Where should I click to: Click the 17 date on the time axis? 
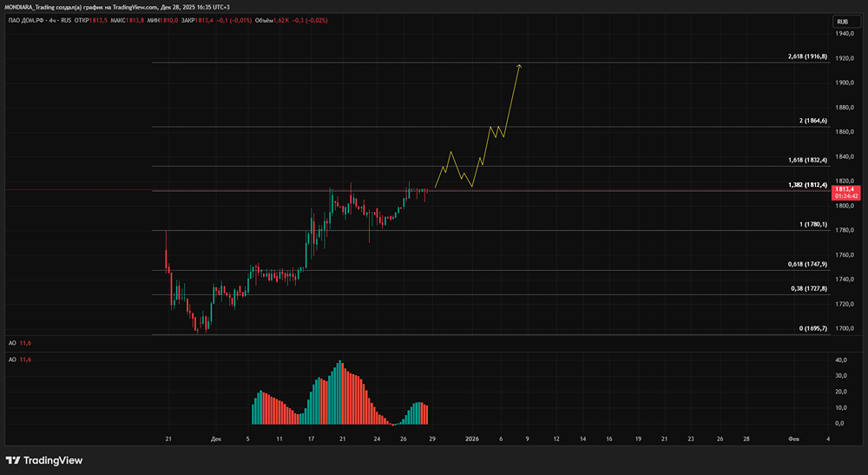311,439
